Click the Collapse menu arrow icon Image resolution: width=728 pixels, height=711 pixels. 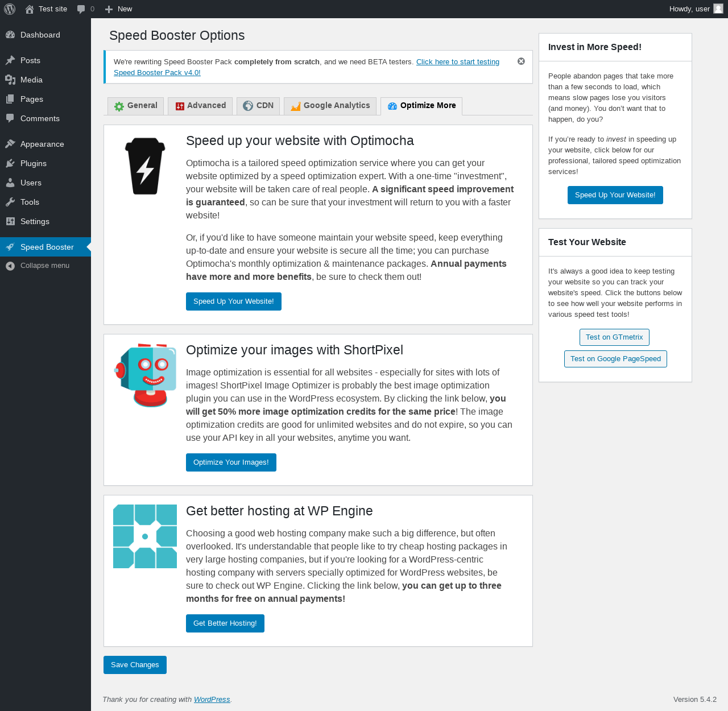click(x=10, y=266)
